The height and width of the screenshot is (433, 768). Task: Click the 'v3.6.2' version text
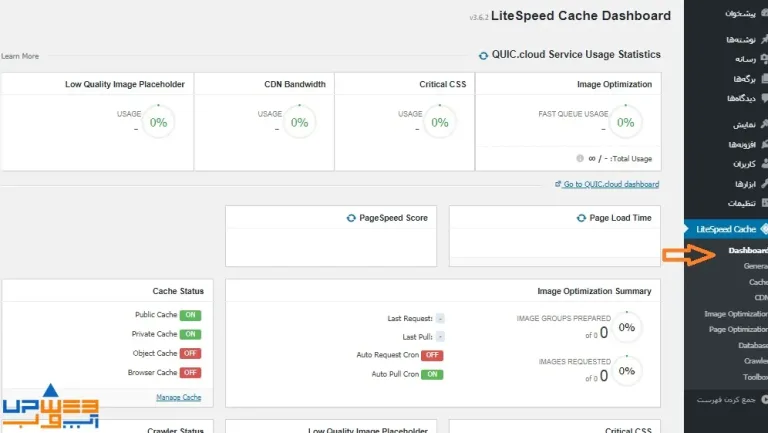(x=479, y=18)
